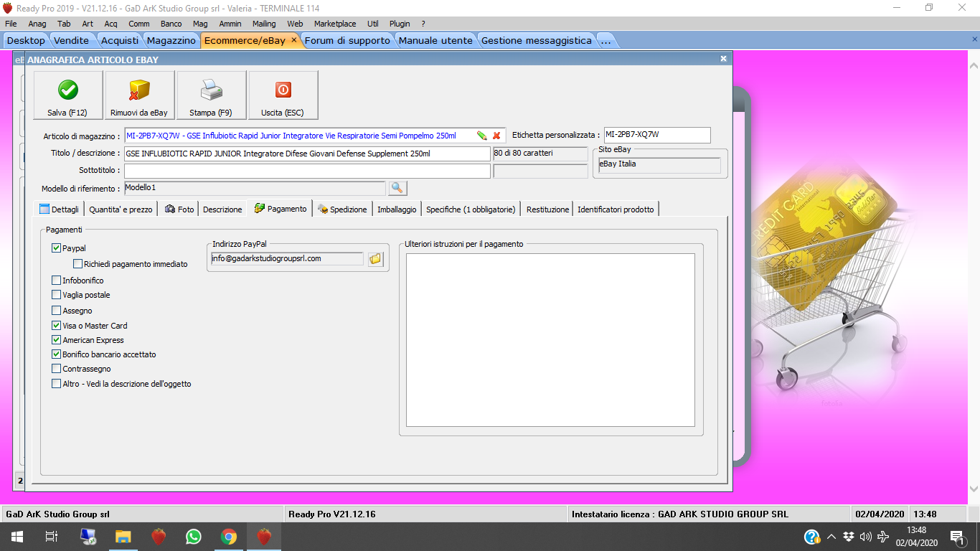Click the volume speaker tray icon
This screenshot has height=551, width=980.
866,537
